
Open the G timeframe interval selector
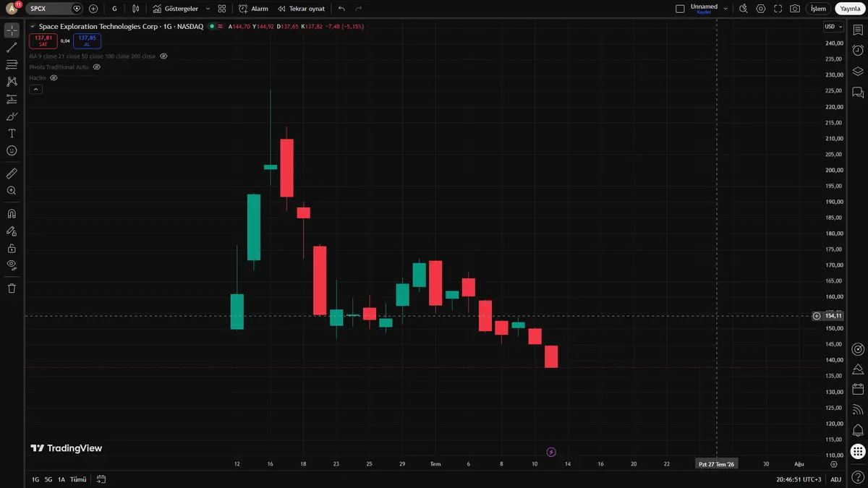(x=114, y=9)
